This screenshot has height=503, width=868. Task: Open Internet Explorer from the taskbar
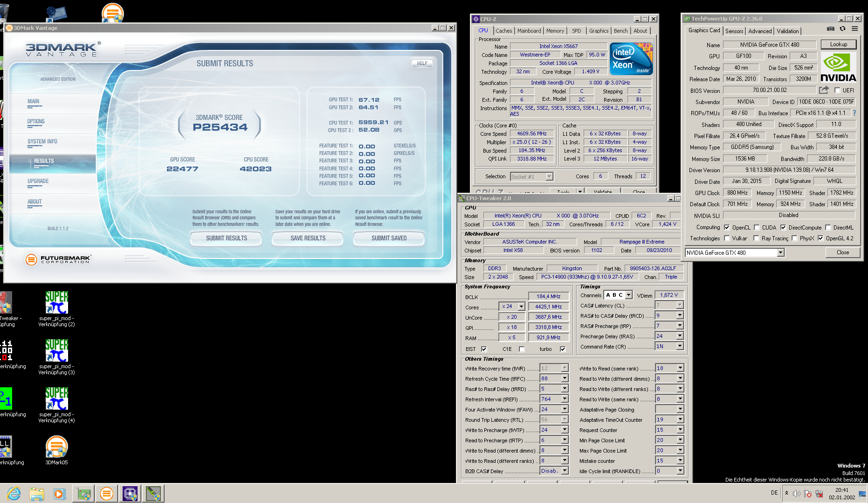point(14,493)
